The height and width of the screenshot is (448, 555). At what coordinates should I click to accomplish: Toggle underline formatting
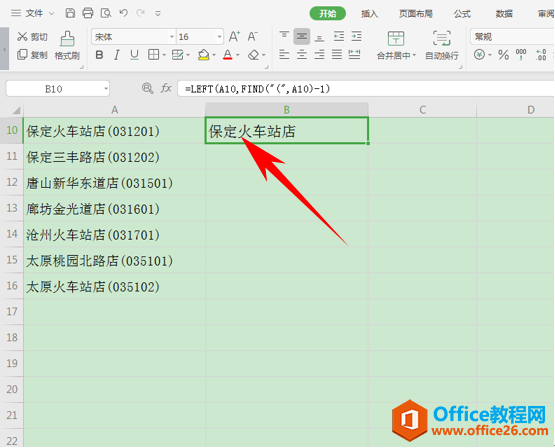coord(134,55)
